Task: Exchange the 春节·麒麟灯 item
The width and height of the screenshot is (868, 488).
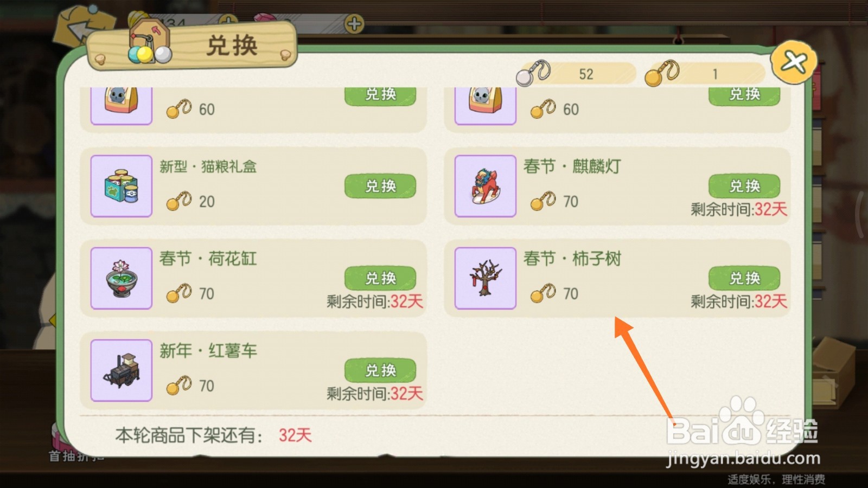Action: (x=744, y=186)
